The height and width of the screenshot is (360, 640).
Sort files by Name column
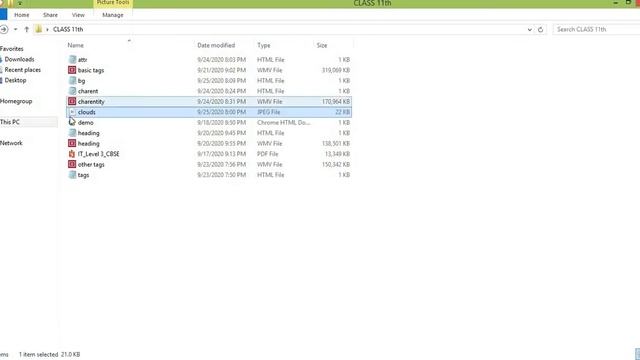pos(76,45)
